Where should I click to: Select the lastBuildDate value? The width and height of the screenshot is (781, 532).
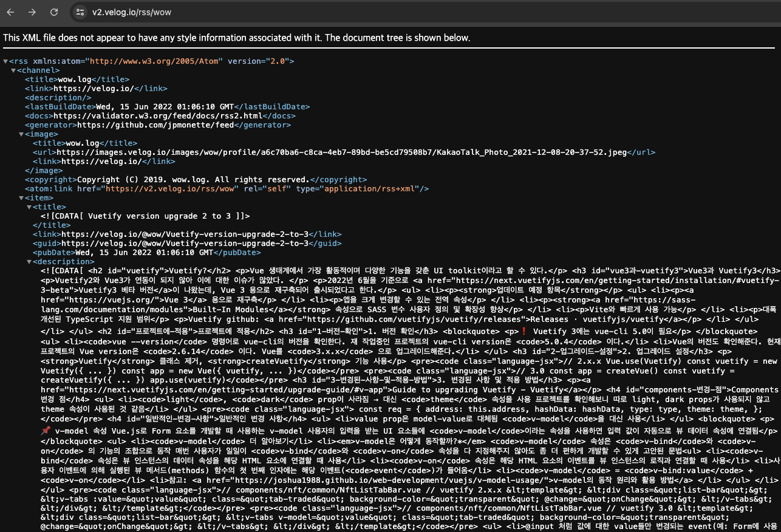click(x=165, y=107)
